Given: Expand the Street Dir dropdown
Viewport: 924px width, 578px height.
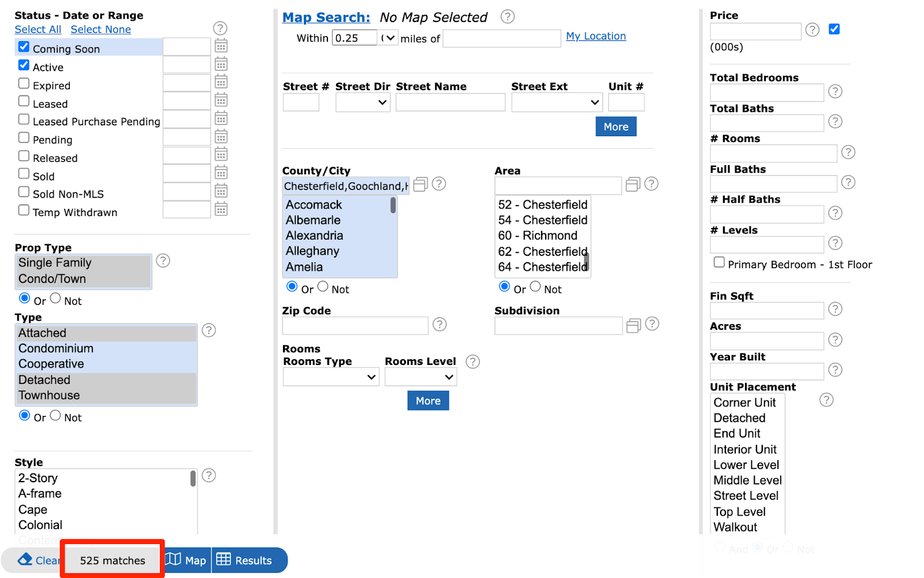Looking at the screenshot, I should click(x=363, y=103).
